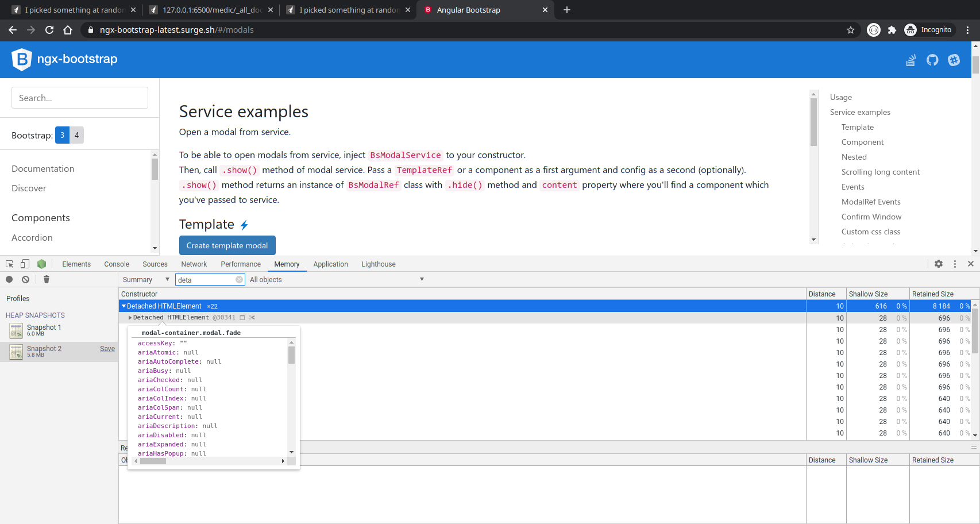Open the ModalRef Events link

click(x=871, y=202)
